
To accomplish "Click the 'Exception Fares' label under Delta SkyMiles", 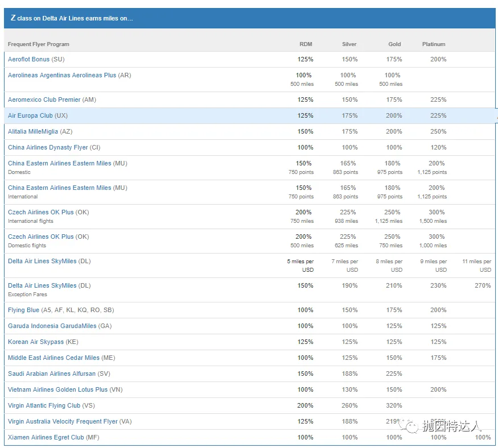I will 27,294.
